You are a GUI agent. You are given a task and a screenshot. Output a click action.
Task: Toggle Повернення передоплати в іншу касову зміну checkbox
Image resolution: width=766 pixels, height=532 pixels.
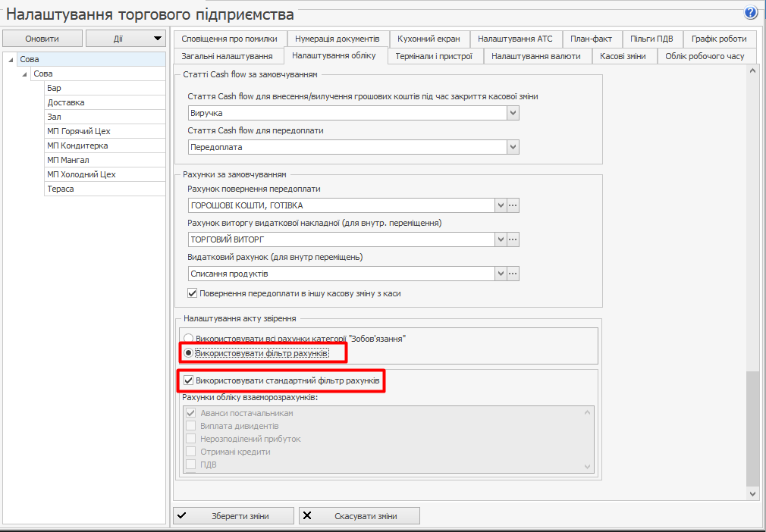[x=192, y=293]
